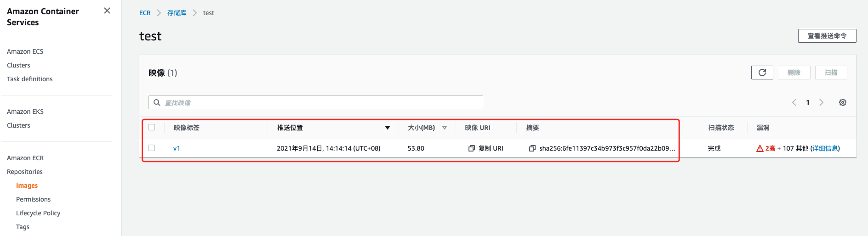Open Images in the ECR sidebar

(x=27, y=185)
